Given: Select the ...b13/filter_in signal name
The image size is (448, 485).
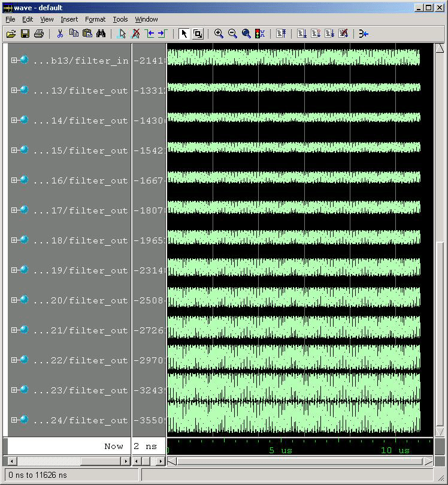Looking at the screenshot, I should click(81, 61).
